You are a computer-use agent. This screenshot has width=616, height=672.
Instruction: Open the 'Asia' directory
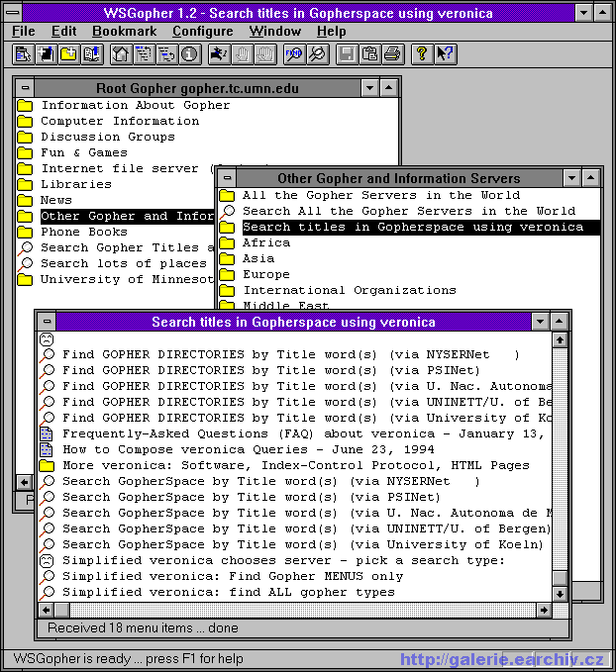(x=258, y=259)
